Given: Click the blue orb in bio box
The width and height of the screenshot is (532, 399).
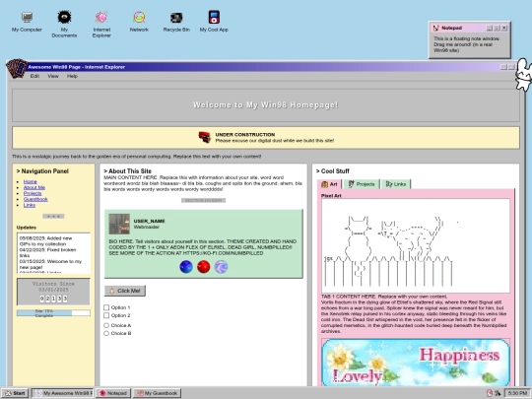Looking at the screenshot, I should coord(186,267).
